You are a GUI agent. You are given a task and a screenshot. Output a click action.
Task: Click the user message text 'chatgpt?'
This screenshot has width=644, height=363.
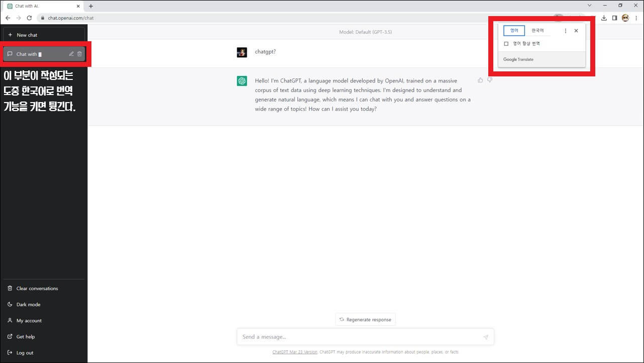click(x=265, y=52)
